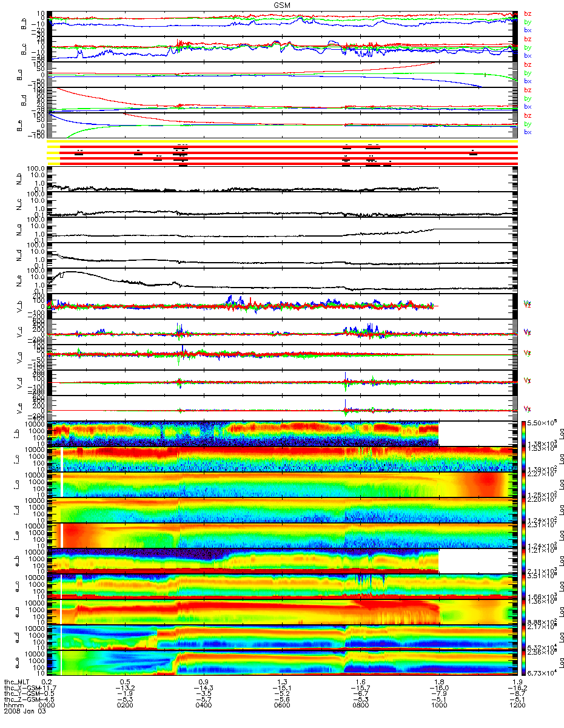Screen dimensions: 564x728
Task: Pick the by legend of B_a panel
Action: (x=527, y=73)
